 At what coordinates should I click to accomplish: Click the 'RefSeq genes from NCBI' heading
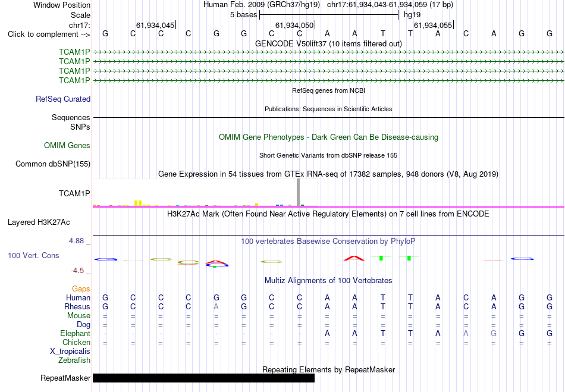click(328, 90)
